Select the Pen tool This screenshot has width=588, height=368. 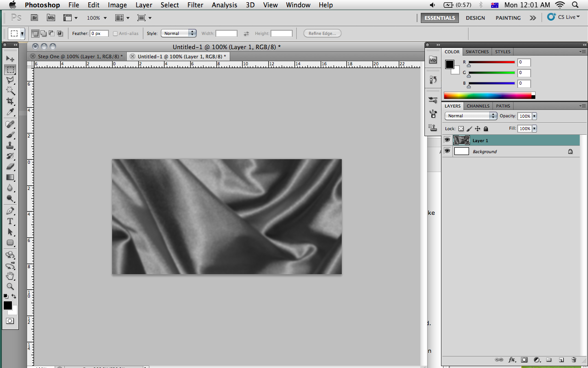point(10,211)
